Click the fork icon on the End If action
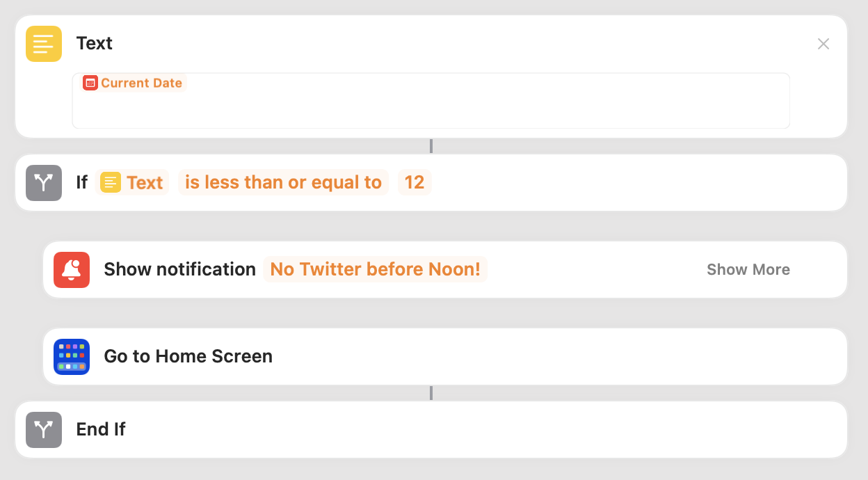The image size is (868, 480). (43, 429)
